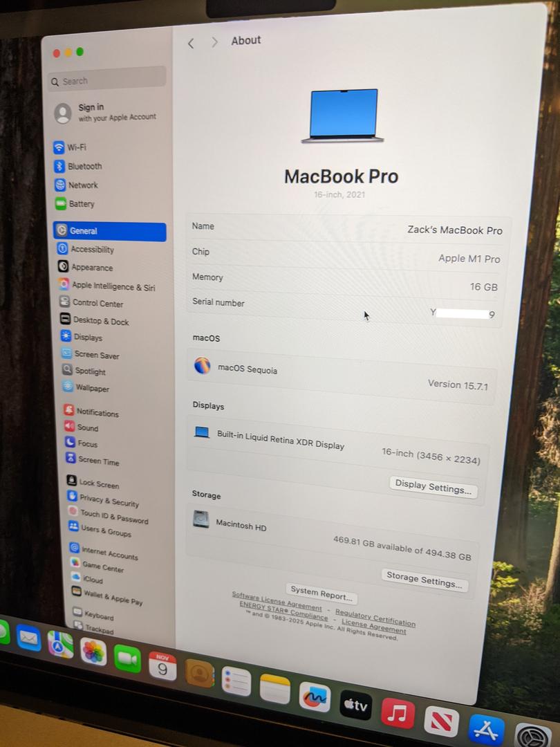Open Notifications settings

point(91,412)
